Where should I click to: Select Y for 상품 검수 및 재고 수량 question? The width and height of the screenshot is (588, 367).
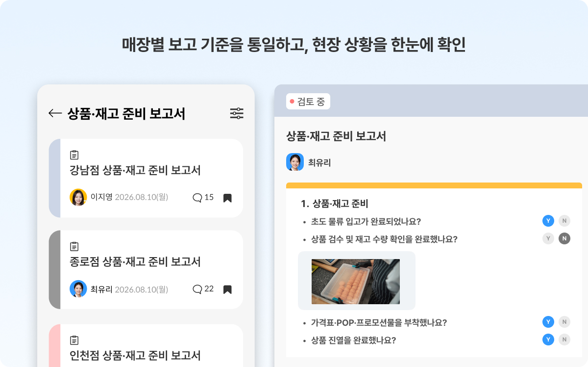click(x=548, y=239)
